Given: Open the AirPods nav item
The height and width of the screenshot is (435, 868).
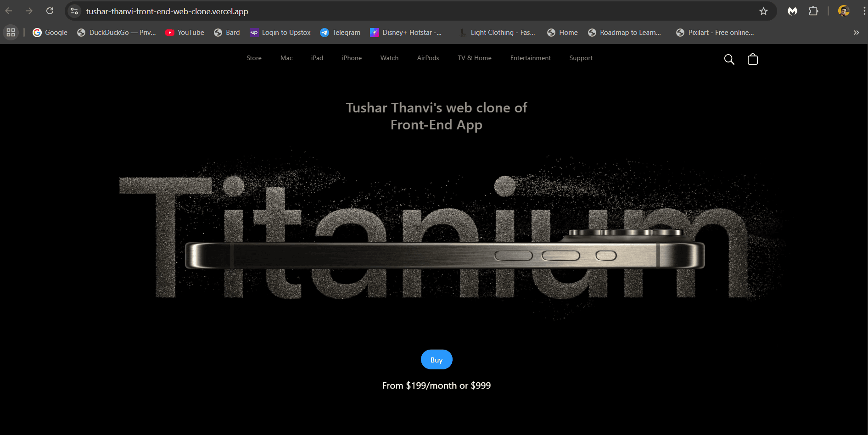Looking at the screenshot, I should 428,58.
